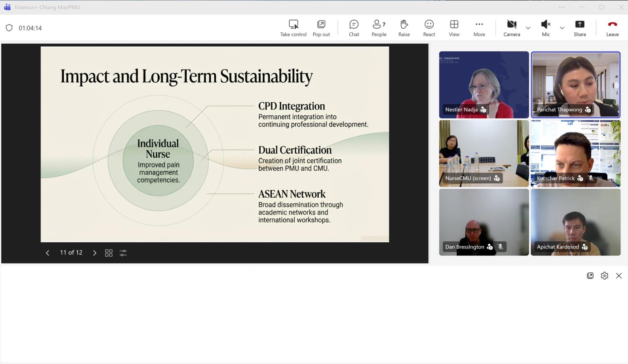Go to the previous slide
The height and width of the screenshot is (364, 628).
click(47, 253)
